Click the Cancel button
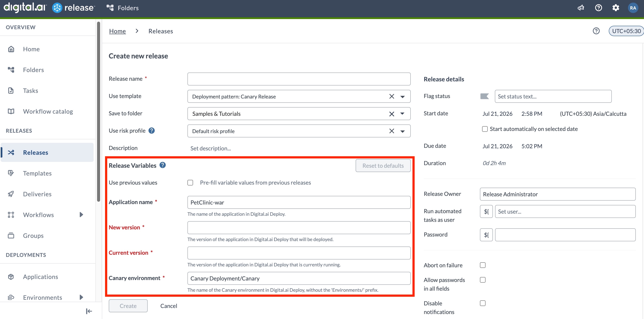 [x=168, y=306]
